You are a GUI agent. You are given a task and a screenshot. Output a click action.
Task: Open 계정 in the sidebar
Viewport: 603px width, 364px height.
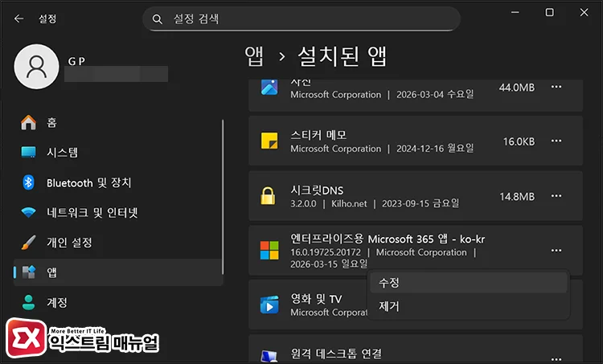[x=117, y=302]
